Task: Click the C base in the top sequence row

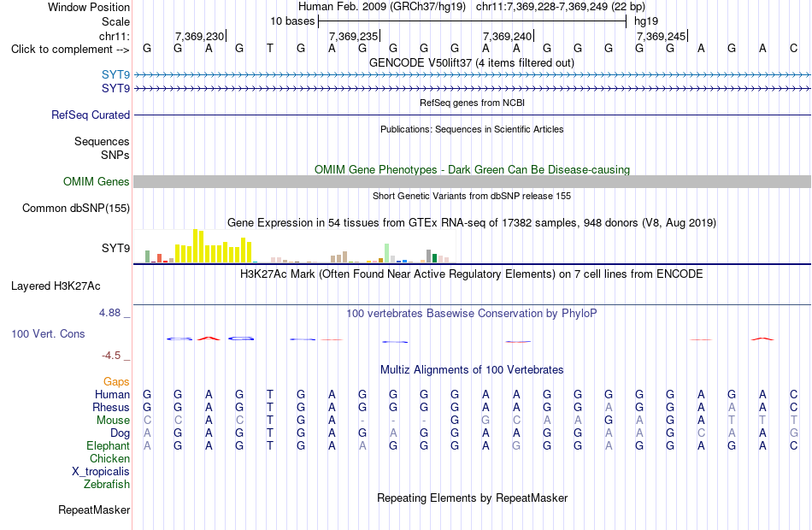Action: pyautogui.click(x=793, y=49)
